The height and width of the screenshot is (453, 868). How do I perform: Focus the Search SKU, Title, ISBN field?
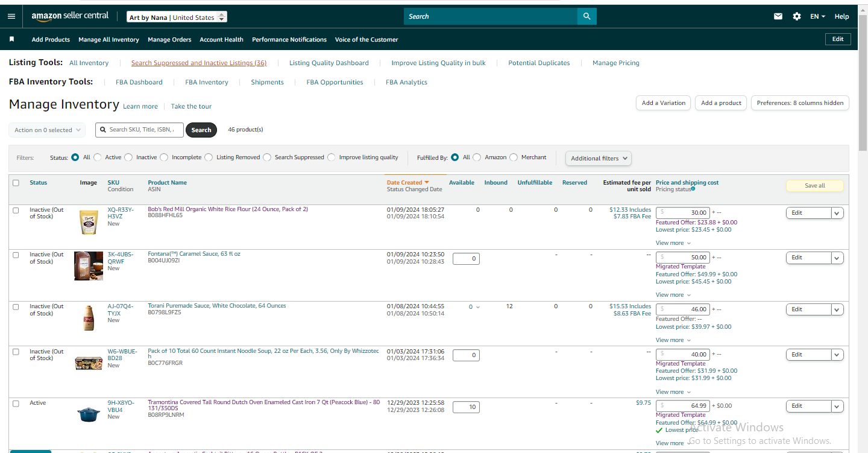pyautogui.click(x=139, y=130)
